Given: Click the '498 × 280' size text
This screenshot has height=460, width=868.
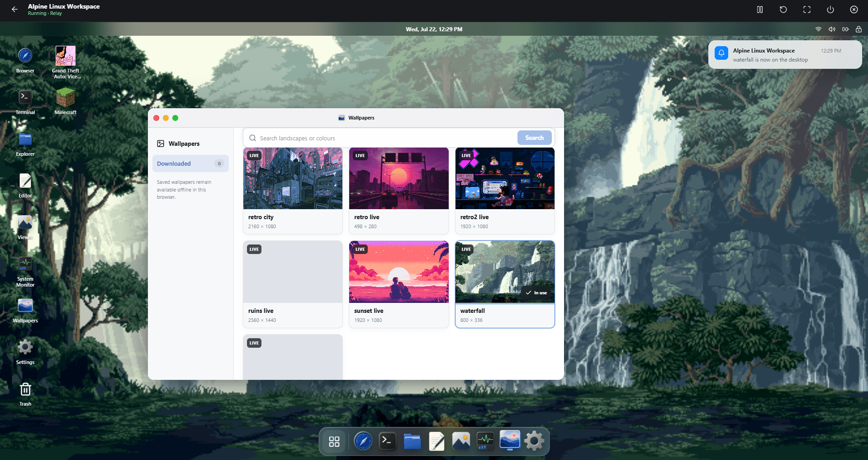Looking at the screenshot, I should point(365,226).
